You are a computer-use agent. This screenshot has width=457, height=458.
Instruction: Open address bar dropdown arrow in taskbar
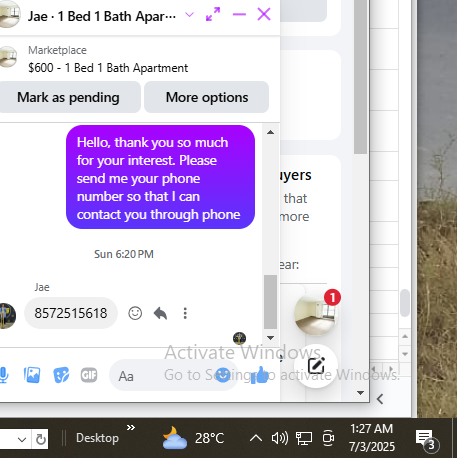(22, 440)
